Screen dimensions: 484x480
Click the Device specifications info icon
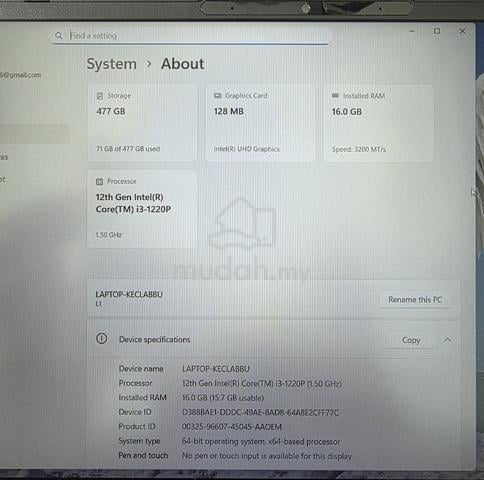pos(102,339)
